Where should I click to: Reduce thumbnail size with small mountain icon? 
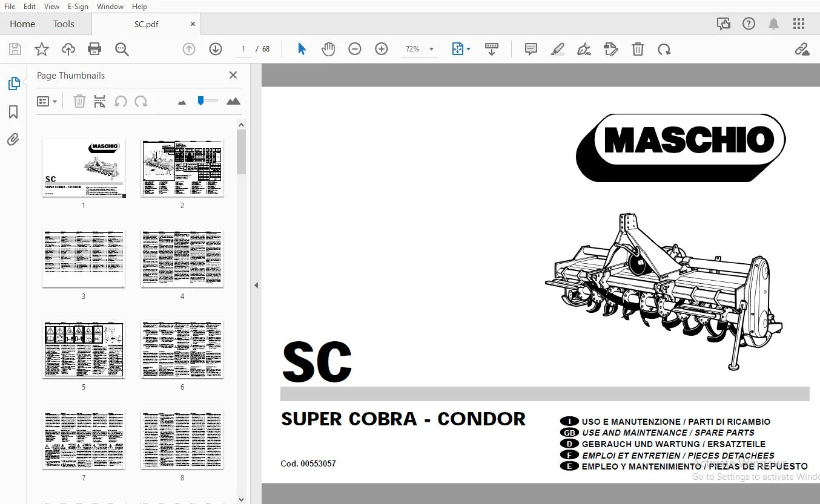click(x=182, y=102)
